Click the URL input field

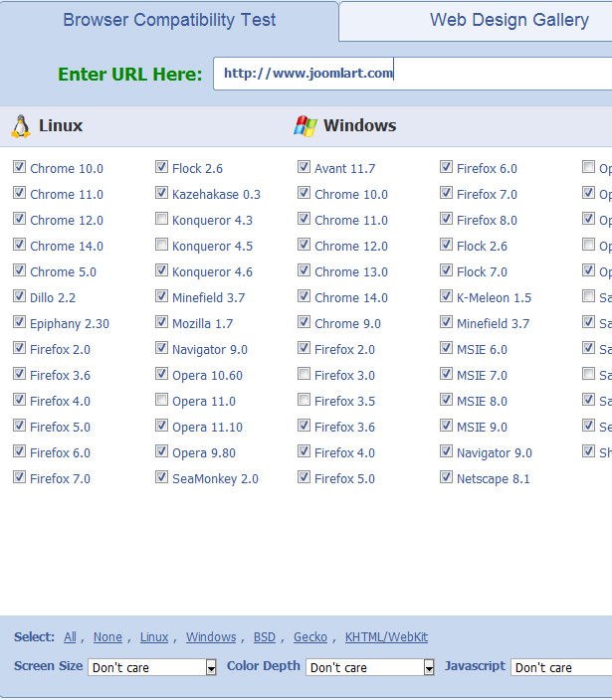tap(413, 74)
